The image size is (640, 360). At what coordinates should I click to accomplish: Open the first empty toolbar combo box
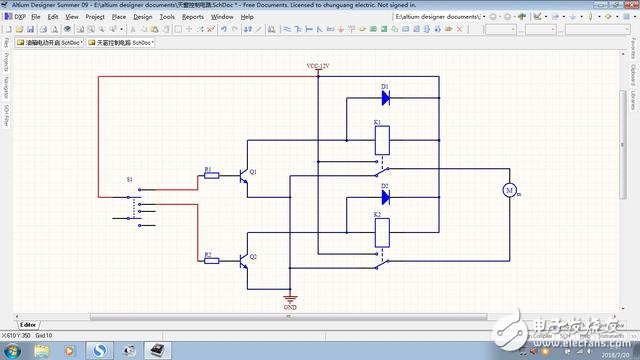coord(500,29)
